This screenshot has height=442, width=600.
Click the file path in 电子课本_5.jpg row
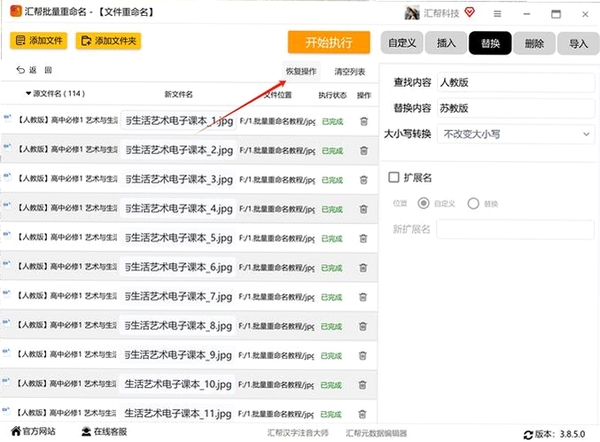277,238
